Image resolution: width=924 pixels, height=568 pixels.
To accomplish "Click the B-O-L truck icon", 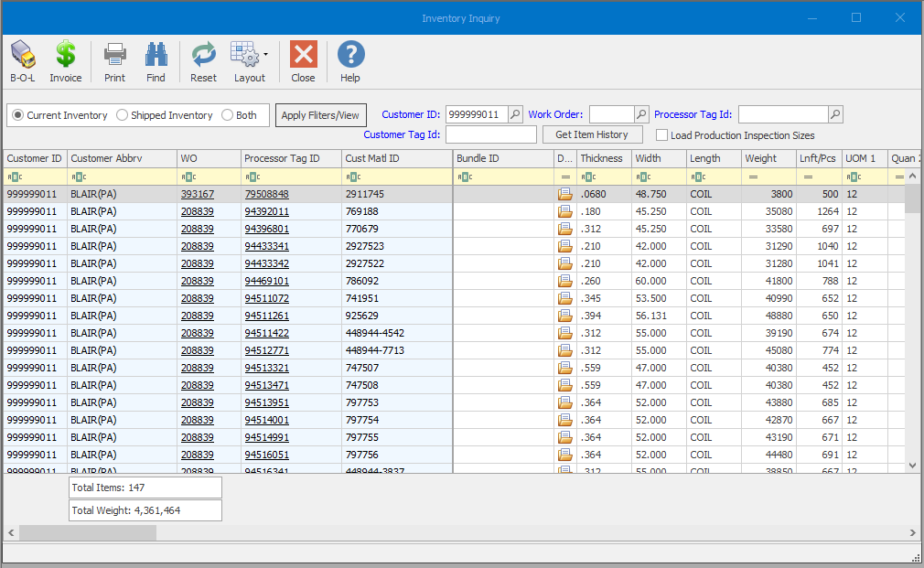I will [x=23, y=56].
